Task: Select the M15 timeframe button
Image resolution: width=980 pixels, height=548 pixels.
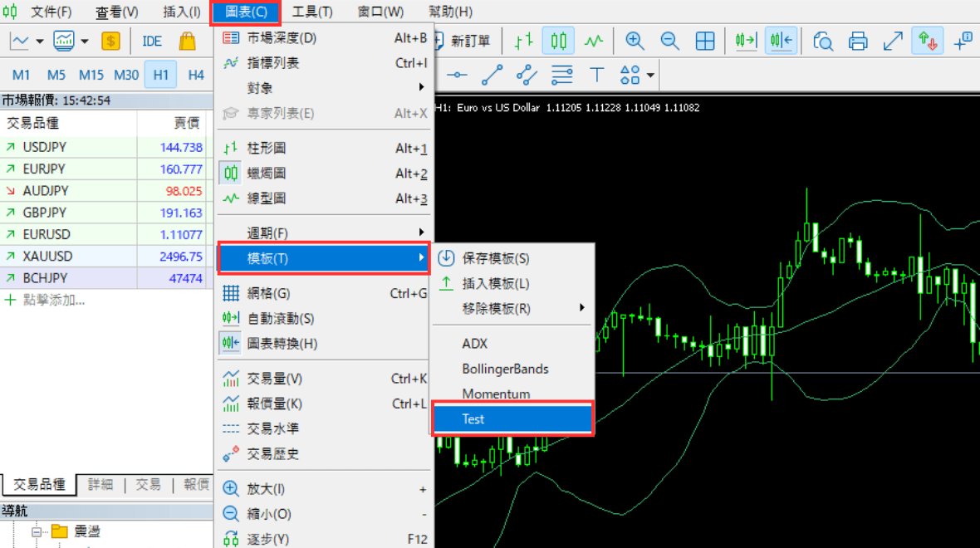Action: point(91,75)
